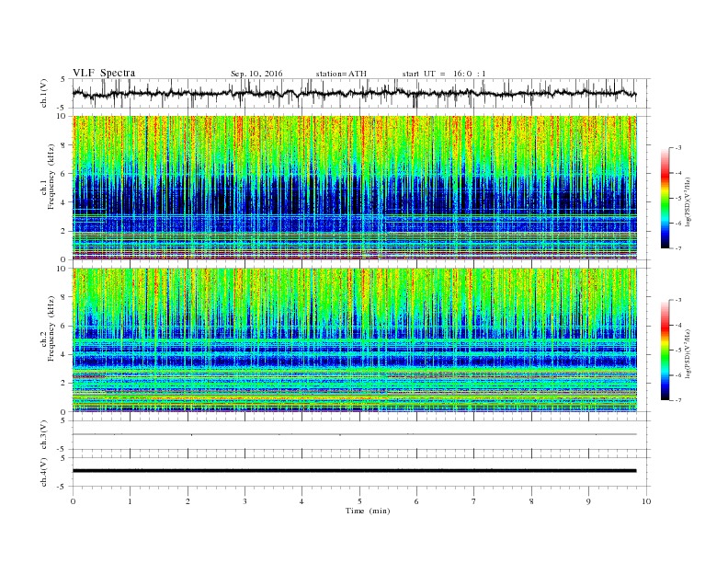
Task: Click the "station=ATH" header label
Action: (341, 74)
